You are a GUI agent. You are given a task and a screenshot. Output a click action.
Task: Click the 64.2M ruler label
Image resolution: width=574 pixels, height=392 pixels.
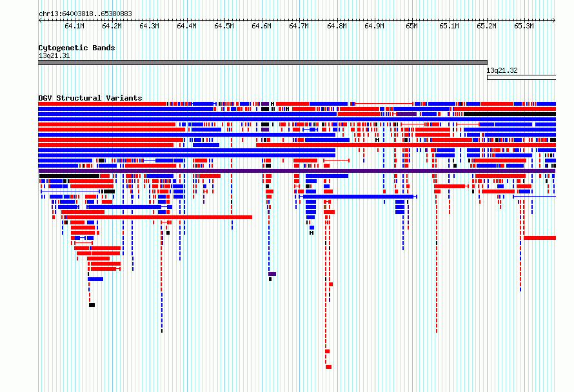click(x=112, y=26)
